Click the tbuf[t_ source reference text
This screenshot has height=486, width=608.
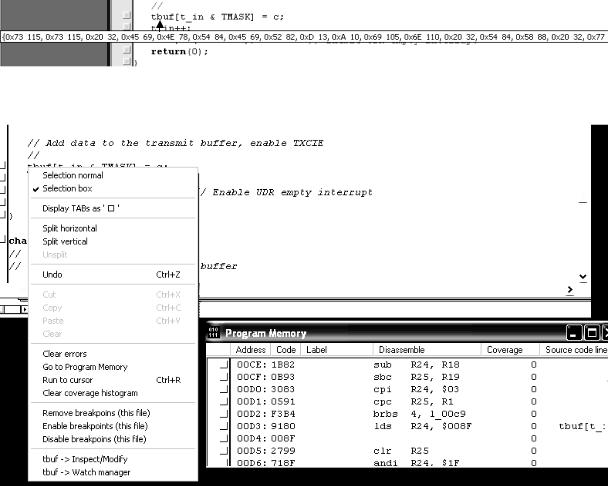point(582,426)
